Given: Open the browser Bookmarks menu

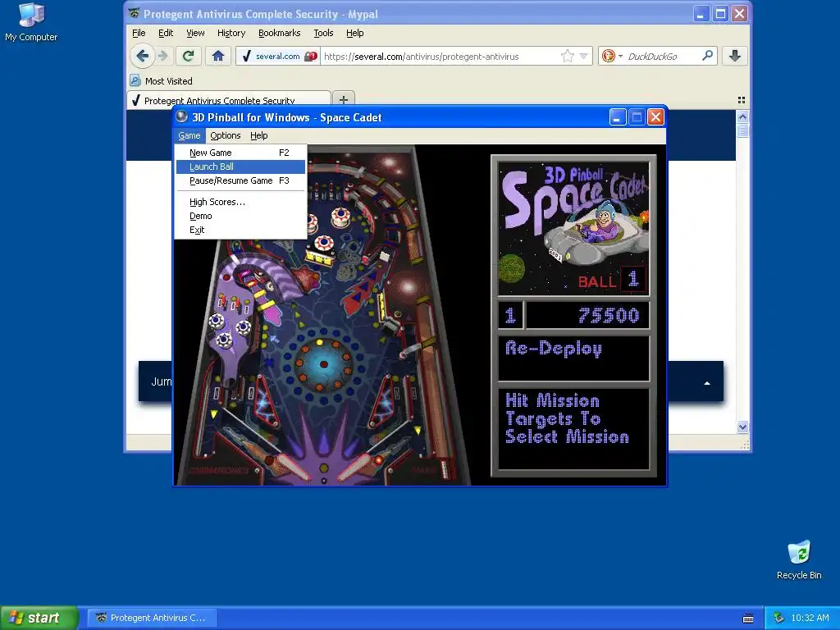Looking at the screenshot, I should (x=279, y=33).
